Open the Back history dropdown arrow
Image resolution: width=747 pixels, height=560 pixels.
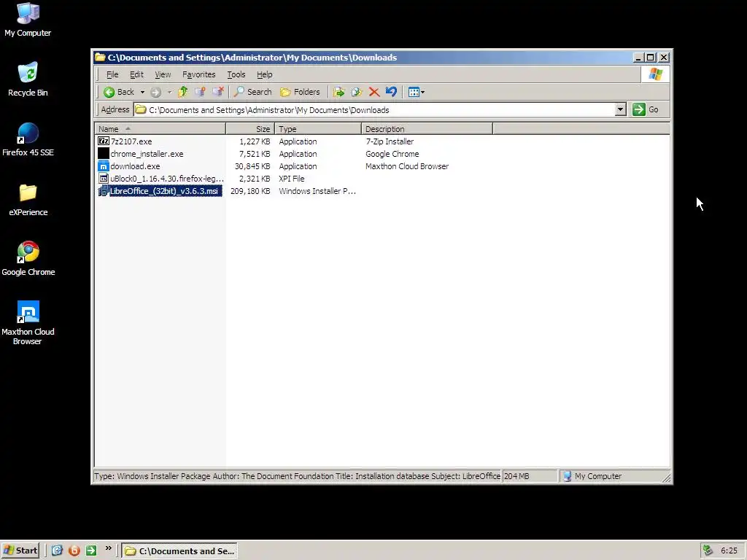(142, 92)
